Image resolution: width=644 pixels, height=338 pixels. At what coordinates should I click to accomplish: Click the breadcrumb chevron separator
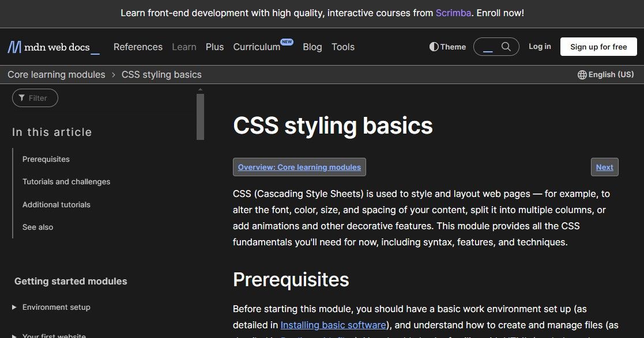[x=114, y=75]
